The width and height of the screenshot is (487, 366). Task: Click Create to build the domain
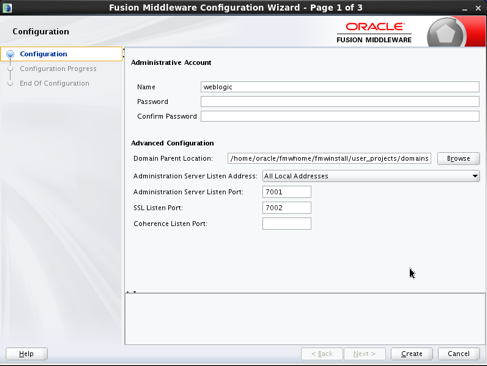click(412, 354)
